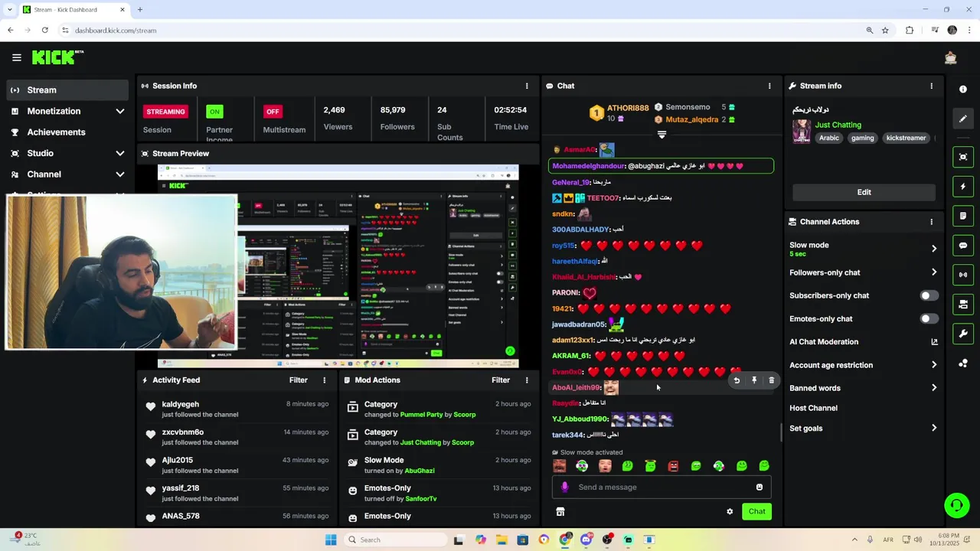This screenshot has width=980, height=551.
Task: Open chat settings gear icon
Action: [730, 512]
